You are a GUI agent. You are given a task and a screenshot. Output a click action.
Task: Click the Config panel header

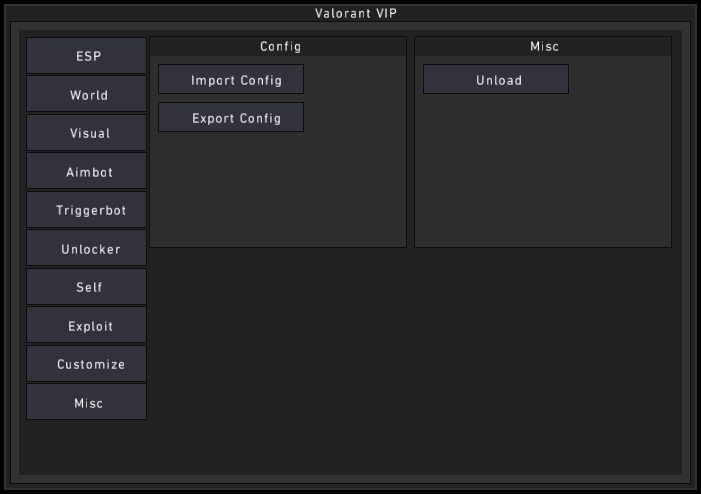pos(279,46)
